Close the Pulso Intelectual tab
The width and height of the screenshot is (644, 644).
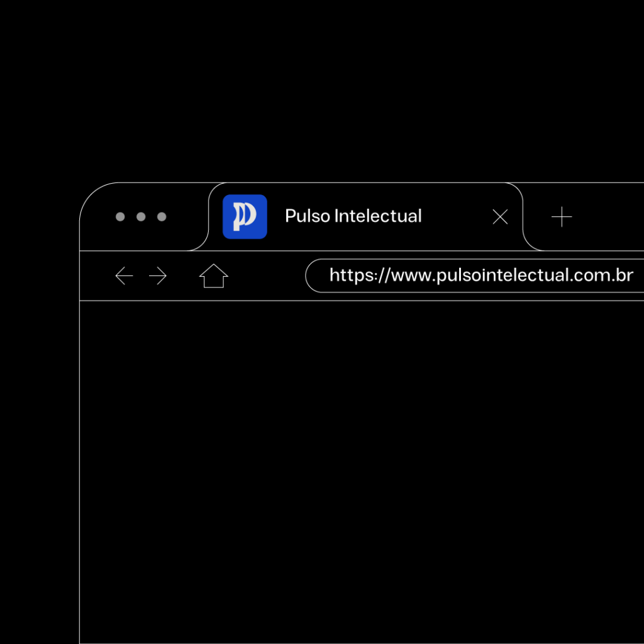[x=500, y=217]
